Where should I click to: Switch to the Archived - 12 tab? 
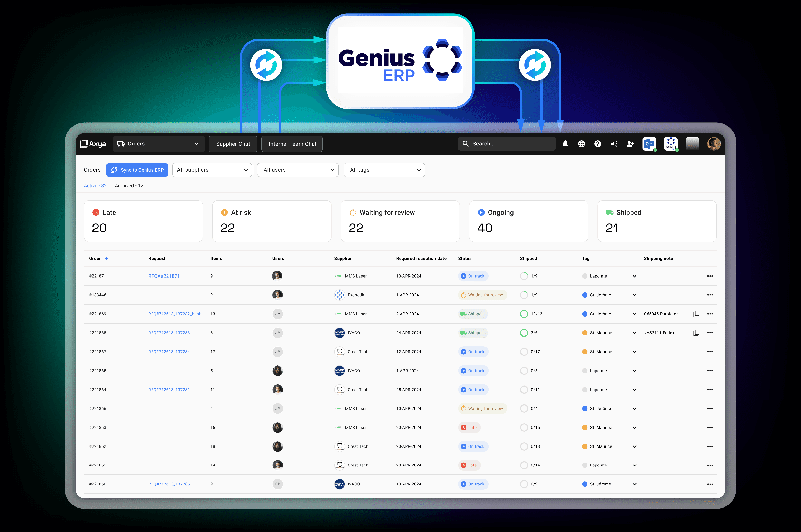[x=129, y=185]
